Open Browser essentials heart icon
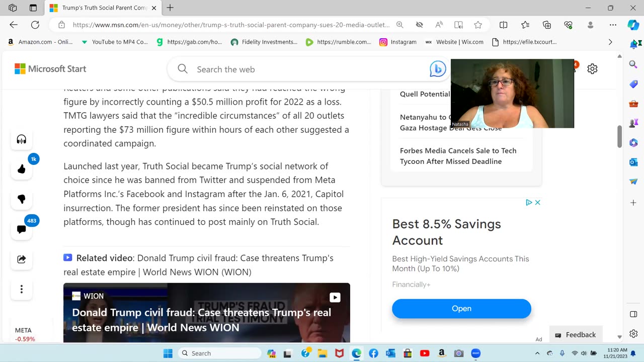 tap(569, 25)
